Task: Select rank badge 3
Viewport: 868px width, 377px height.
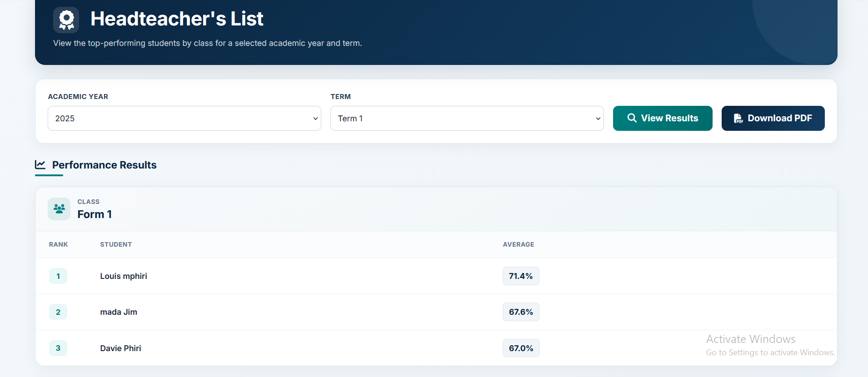Action: click(x=58, y=348)
